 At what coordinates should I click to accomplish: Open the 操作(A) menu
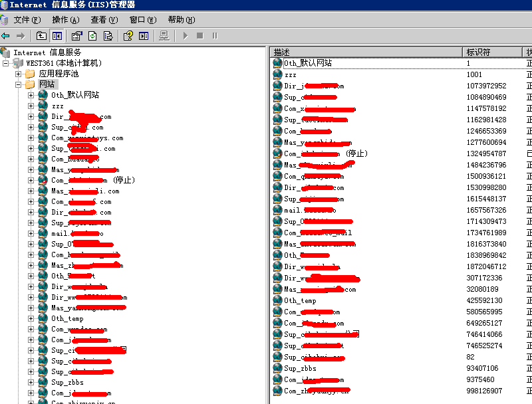pyautogui.click(x=66, y=20)
